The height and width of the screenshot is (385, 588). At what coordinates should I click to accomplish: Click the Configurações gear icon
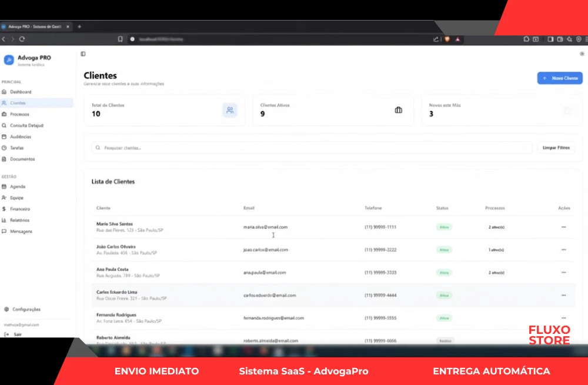6,310
